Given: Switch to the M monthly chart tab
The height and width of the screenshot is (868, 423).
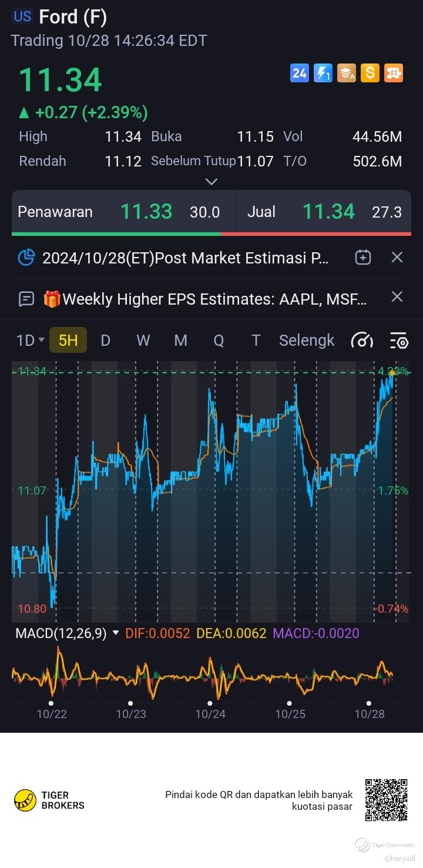Looking at the screenshot, I should (x=181, y=340).
